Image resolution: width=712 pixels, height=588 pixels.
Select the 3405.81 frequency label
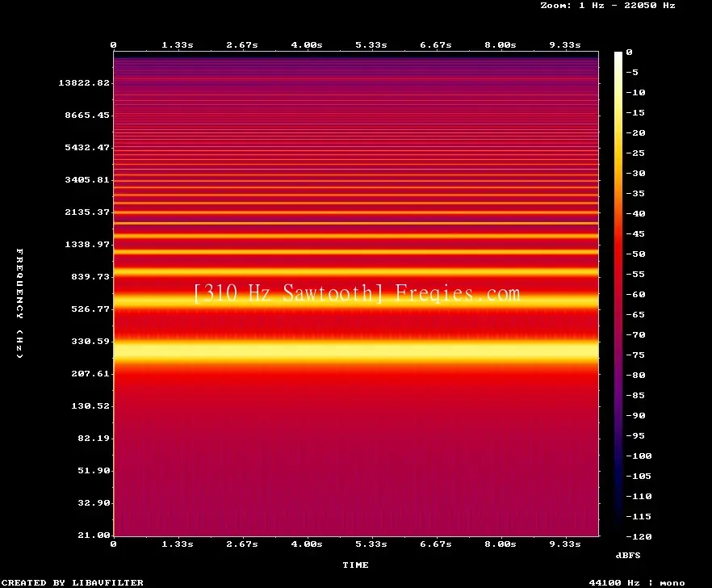tap(87, 179)
